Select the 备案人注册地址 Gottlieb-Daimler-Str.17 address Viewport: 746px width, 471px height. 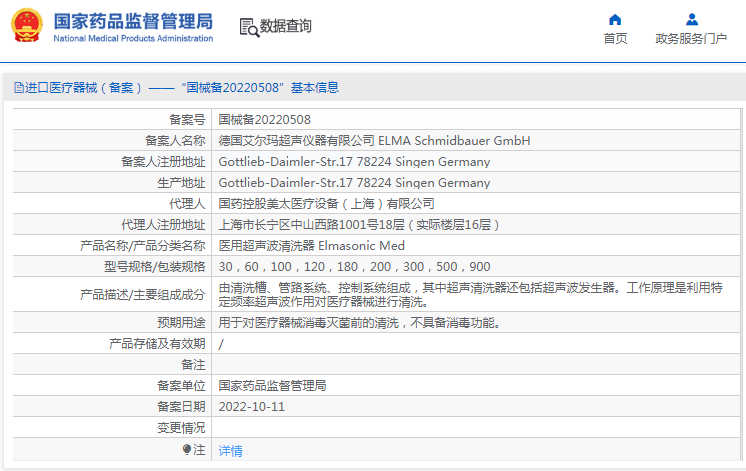[x=354, y=162]
